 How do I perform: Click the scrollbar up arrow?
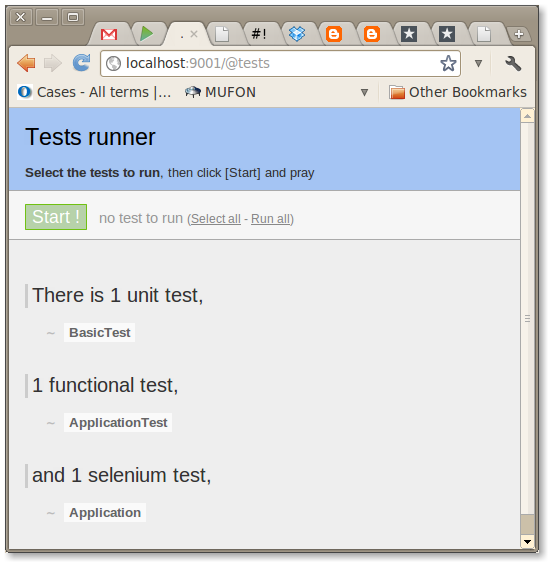pyautogui.click(x=527, y=116)
